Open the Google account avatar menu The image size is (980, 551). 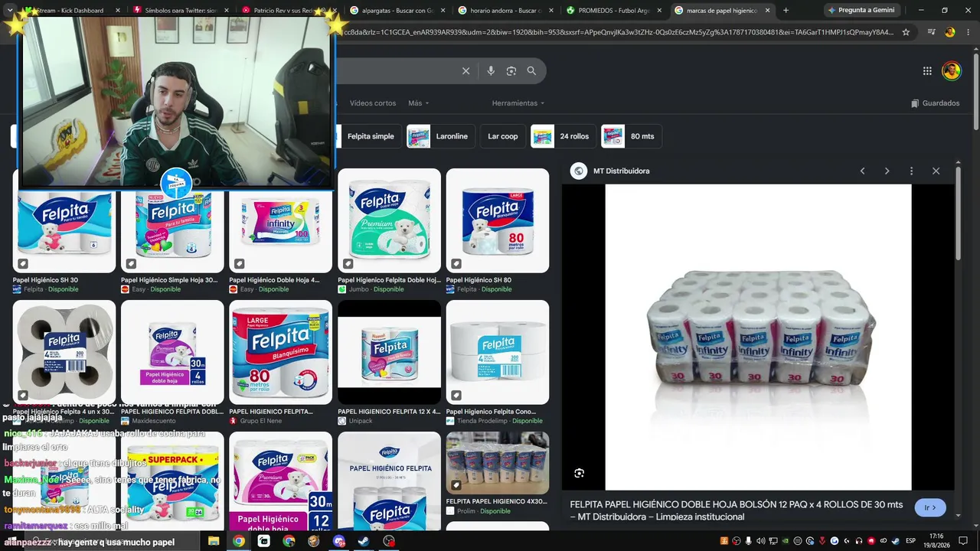[951, 71]
